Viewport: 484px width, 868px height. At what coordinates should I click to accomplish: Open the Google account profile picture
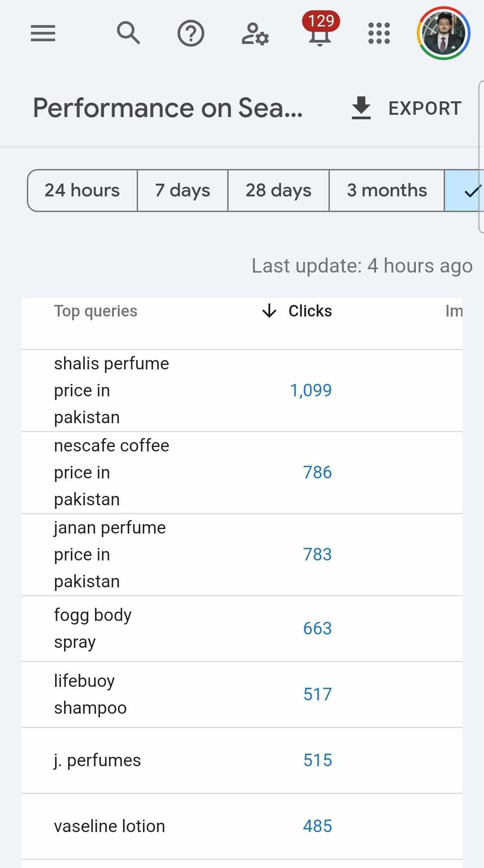443,33
